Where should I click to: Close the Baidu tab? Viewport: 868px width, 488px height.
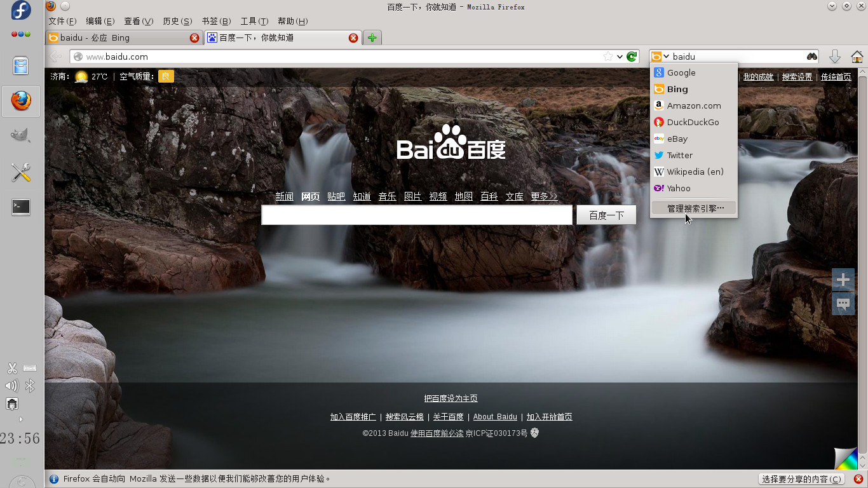coord(353,38)
